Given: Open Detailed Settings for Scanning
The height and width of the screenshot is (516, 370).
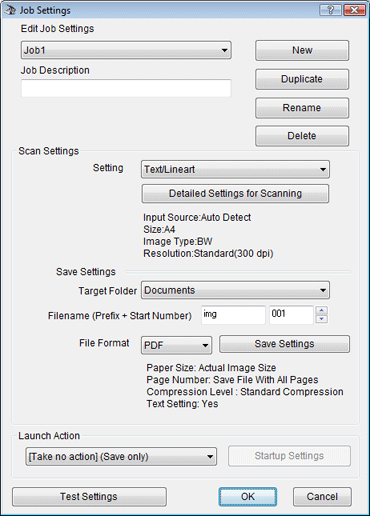Looking at the screenshot, I should click(x=235, y=194).
